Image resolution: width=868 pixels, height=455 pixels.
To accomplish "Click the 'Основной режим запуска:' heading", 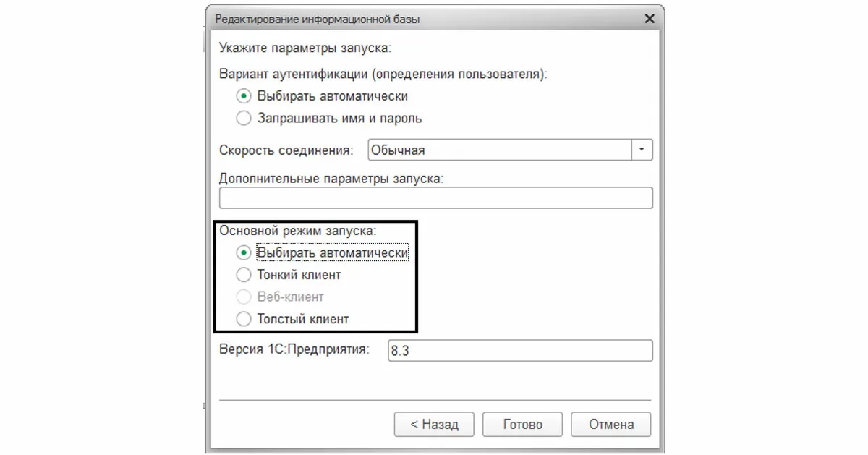I will click(297, 231).
